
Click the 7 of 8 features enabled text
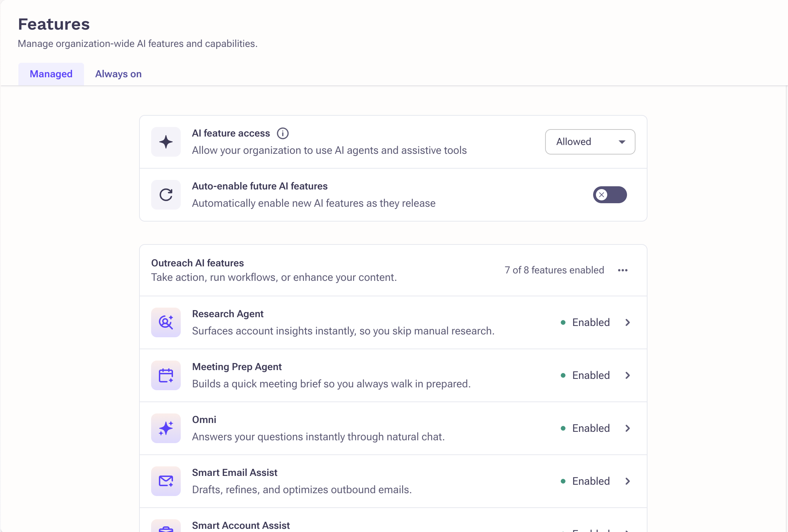pos(554,270)
